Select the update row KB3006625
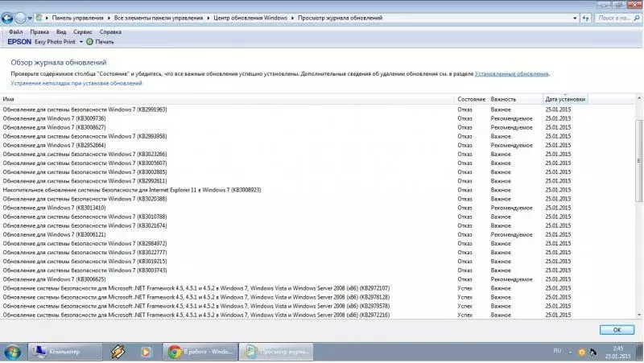Image resolution: width=644 pixels, height=363 pixels. point(317,279)
